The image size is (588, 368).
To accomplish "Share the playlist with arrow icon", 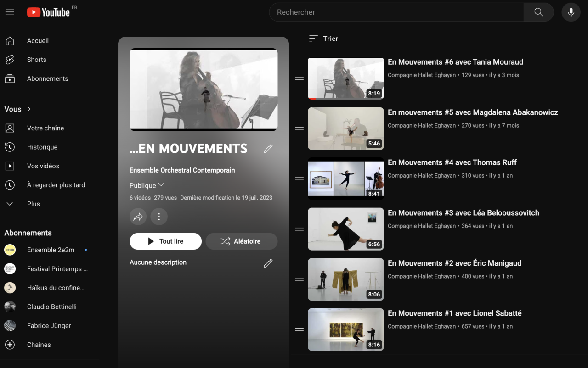I will coord(138,217).
